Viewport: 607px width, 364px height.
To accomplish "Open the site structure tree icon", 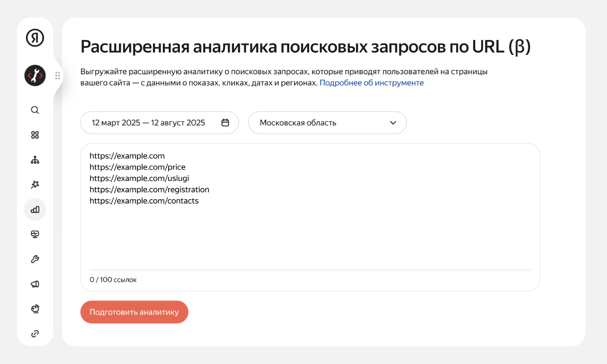I will pyautogui.click(x=35, y=160).
